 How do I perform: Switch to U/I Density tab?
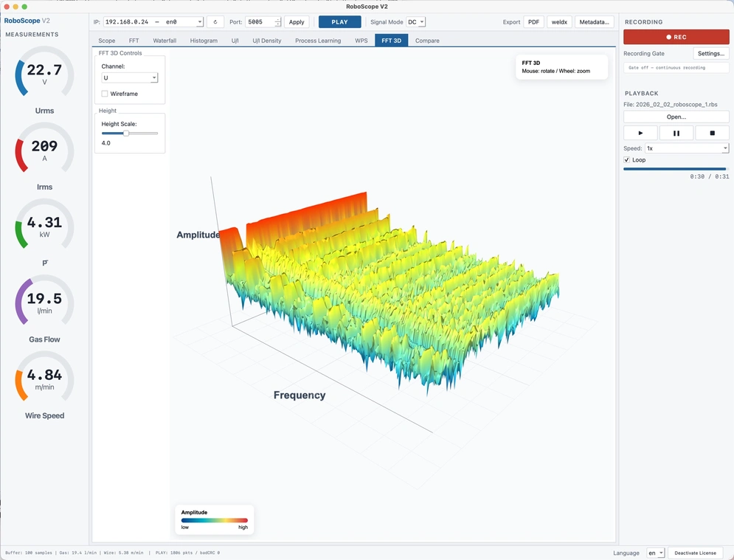pos(267,41)
